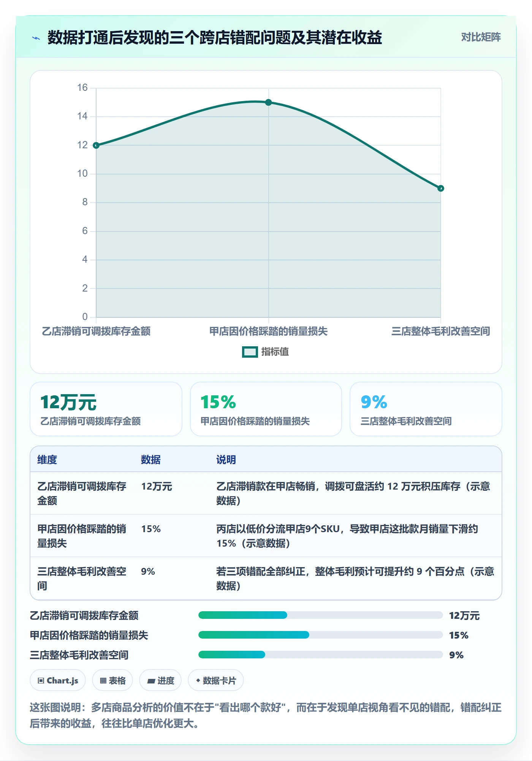Image resolution: width=532 pixels, height=761 pixels.
Task: Click the 进度 tag chip
Action: pos(160,680)
